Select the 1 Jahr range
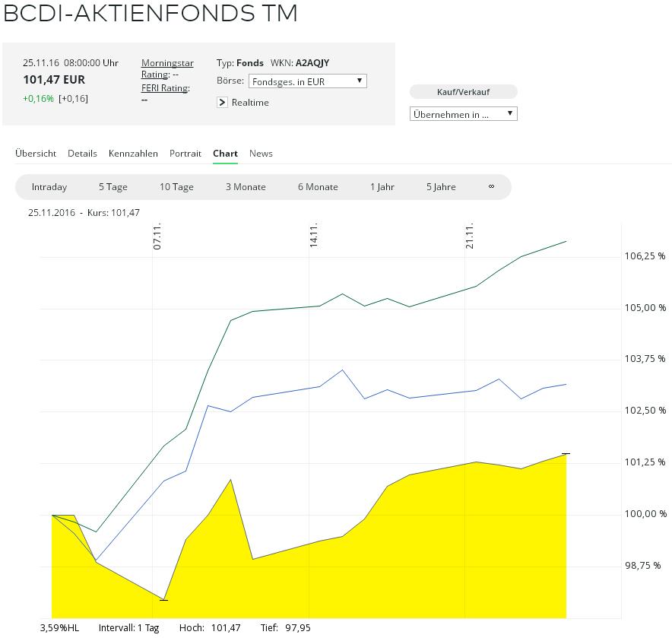Image resolution: width=672 pixels, height=638 pixels. click(382, 187)
